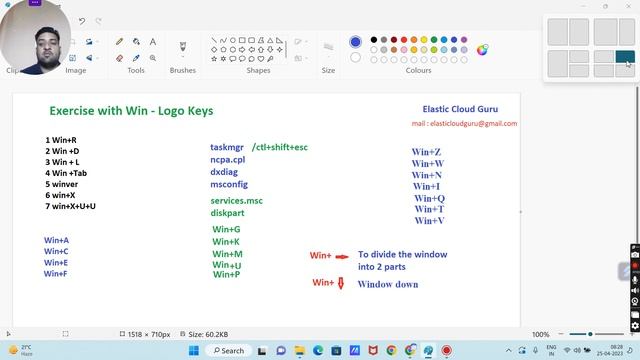Open Microsoft Edge from taskbar
This screenshot has height=360, width=640.
pos(318,351)
